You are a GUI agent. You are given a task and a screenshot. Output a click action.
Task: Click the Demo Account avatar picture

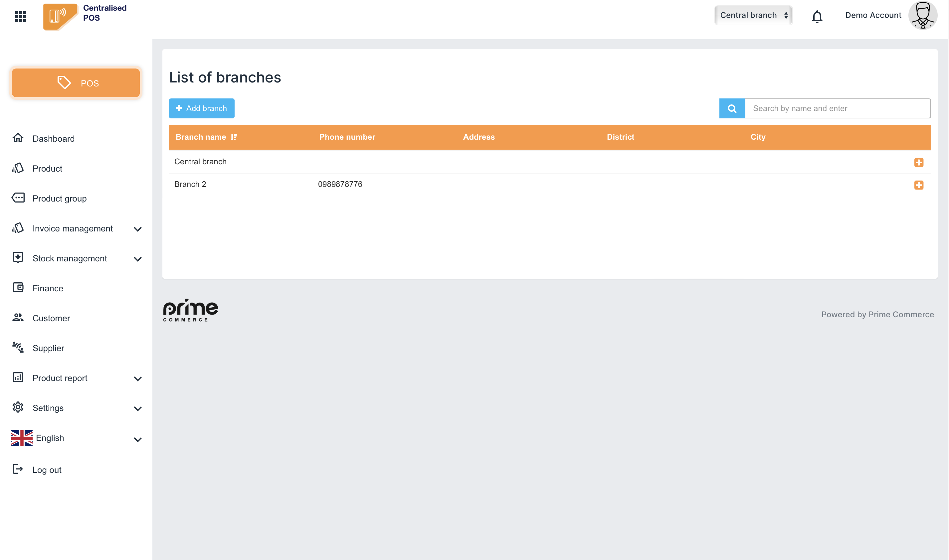coord(923,16)
